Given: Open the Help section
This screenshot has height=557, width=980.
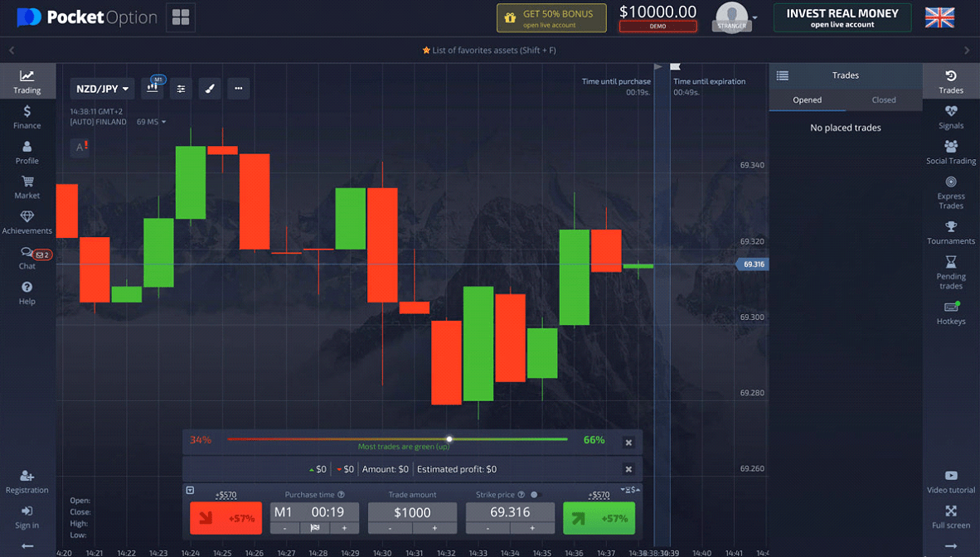Looking at the screenshot, I should 27,293.
